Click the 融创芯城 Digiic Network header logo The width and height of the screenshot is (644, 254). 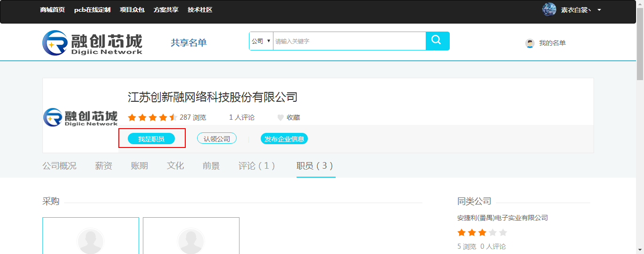tap(92, 42)
